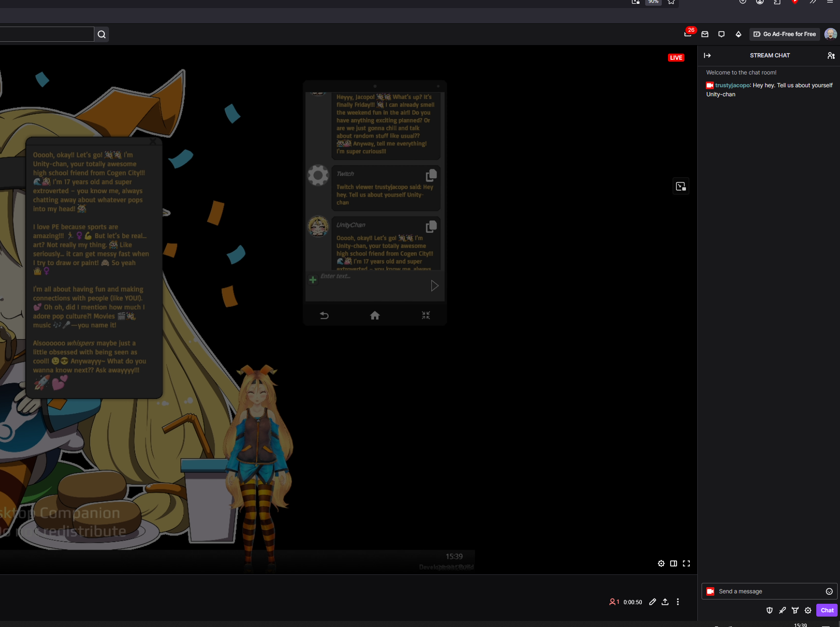The width and height of the screenshot is (840, 627).
Task: Click trustyjacopo username in chat
Action: pos(733,85)
